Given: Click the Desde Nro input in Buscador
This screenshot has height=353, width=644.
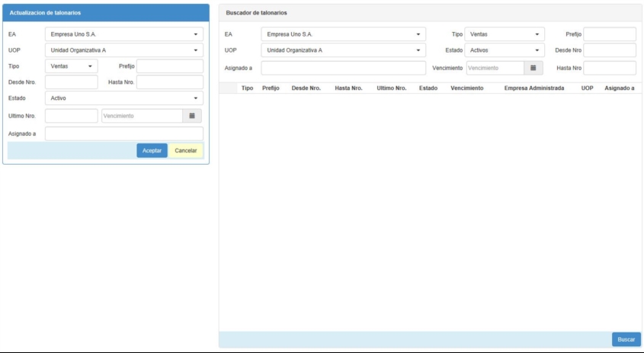Looking at the screenshot, I should (609, 50).
